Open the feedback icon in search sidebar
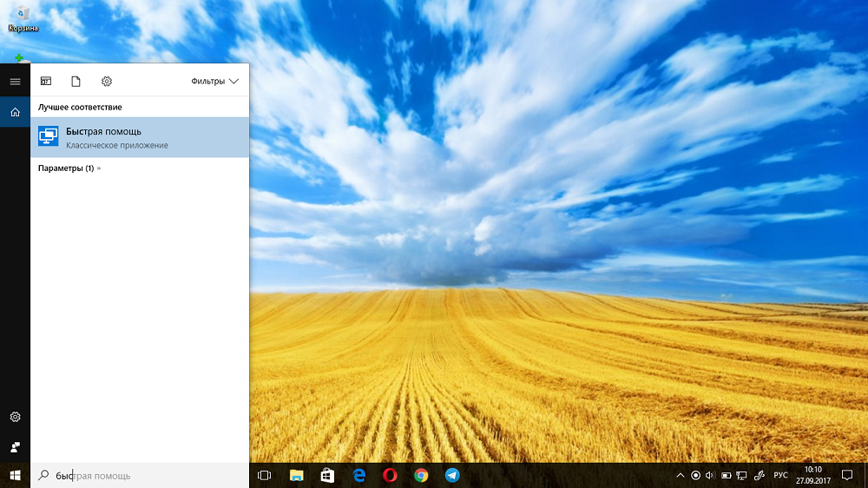 click(15, 447)
